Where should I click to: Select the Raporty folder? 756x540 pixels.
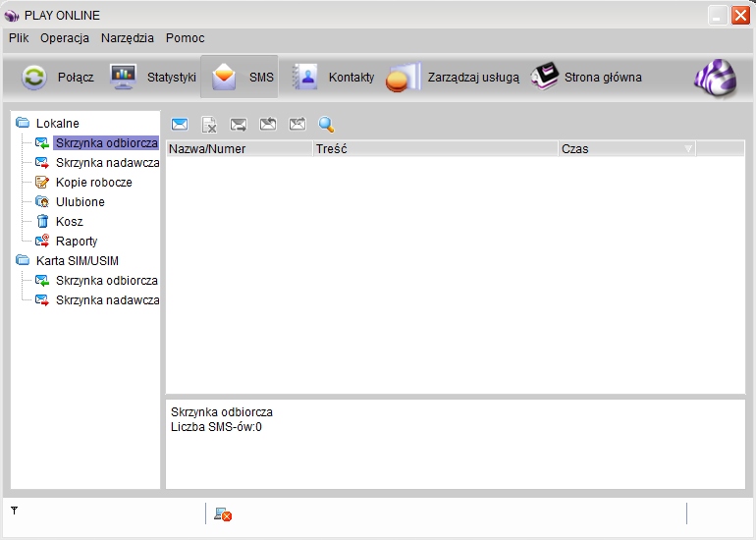point(77,242)
